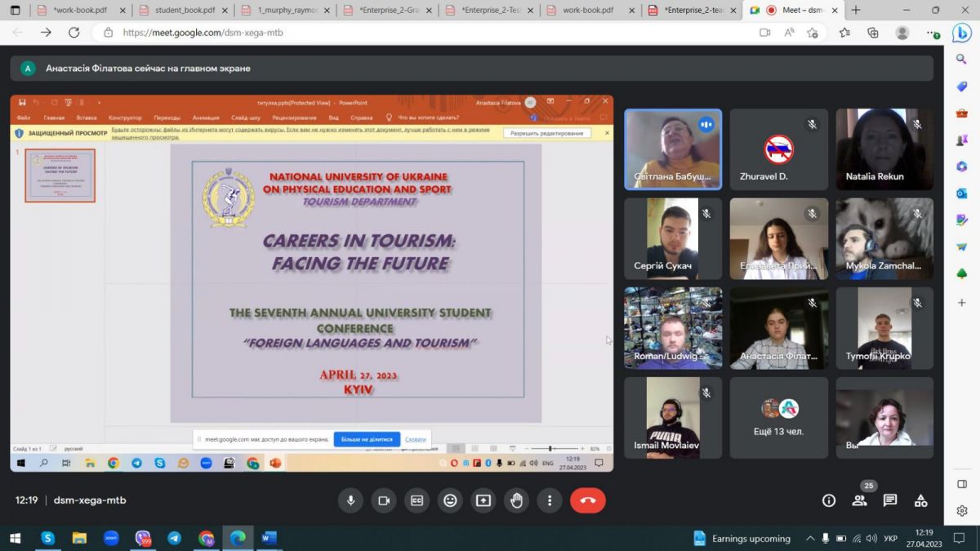Leave the call with red hang-up button
The image size is (980, 551).
tap(587, 500)
